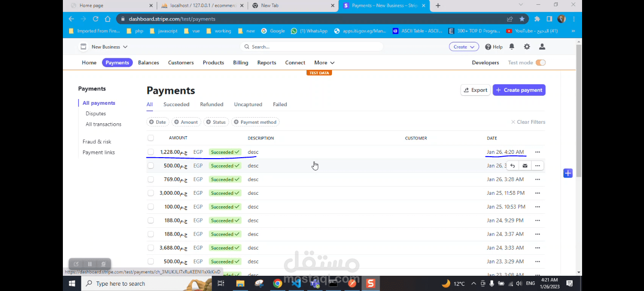Screen dimensions: 644x291
Task: Switch to the Failed tab
Action: [280, 104]
